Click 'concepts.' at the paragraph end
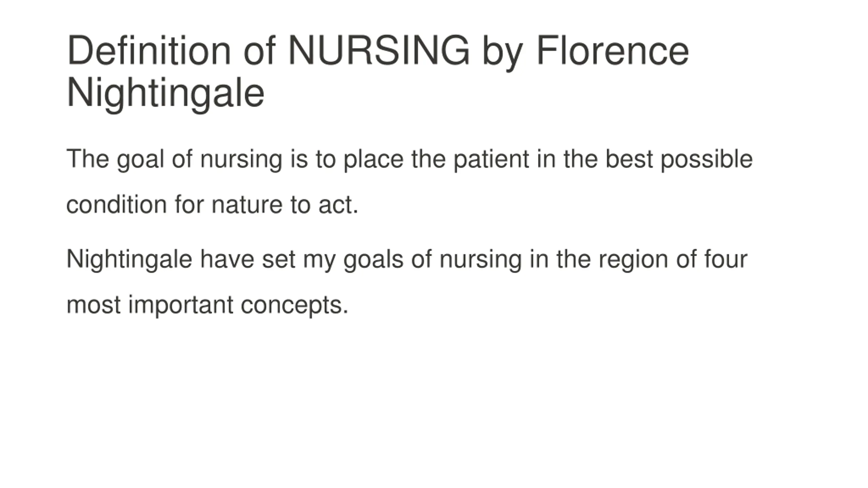 295,305
